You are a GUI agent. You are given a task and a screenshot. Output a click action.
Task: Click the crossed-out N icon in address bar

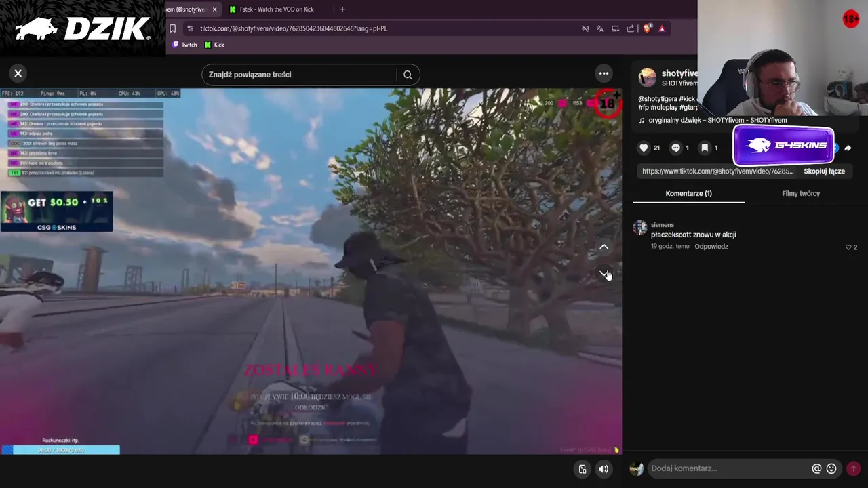pyautogui.click(x=585, y=28)
